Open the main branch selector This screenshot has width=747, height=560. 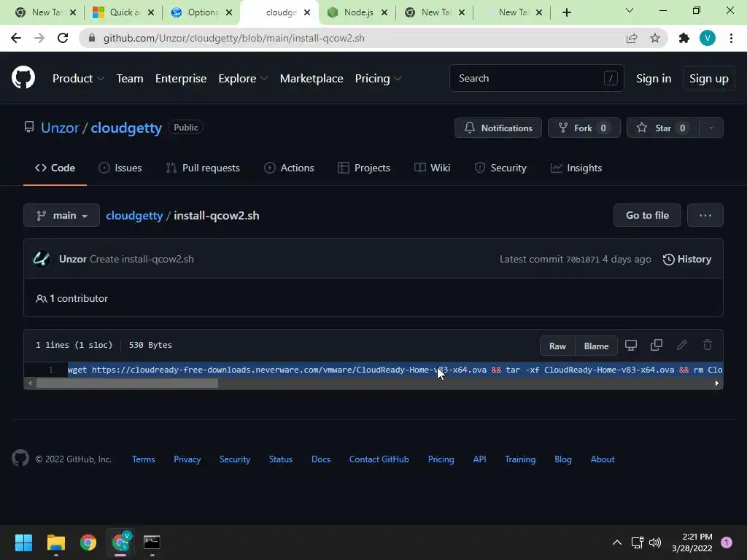tap(61, 215)
